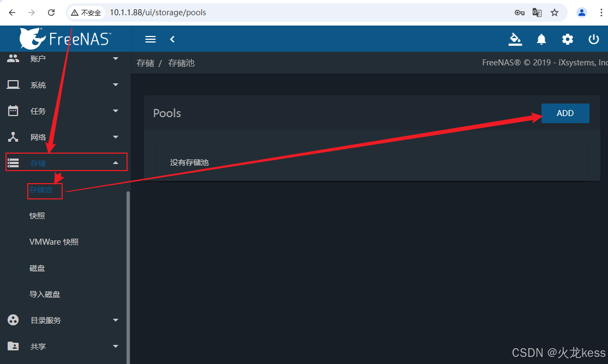The width and height of the screenshot is (608, 364).
Task: Expand the 网络 dropdown arrow
Action: 116,137
